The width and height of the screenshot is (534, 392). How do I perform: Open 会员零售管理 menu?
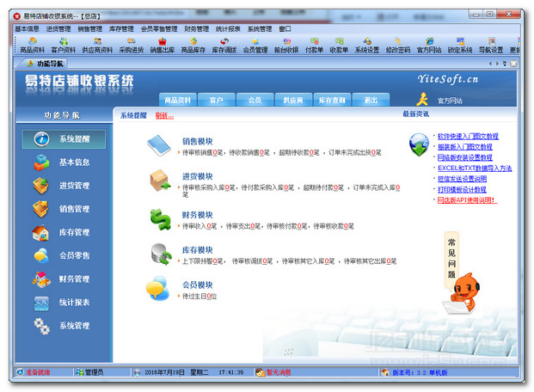pos(159,29)
